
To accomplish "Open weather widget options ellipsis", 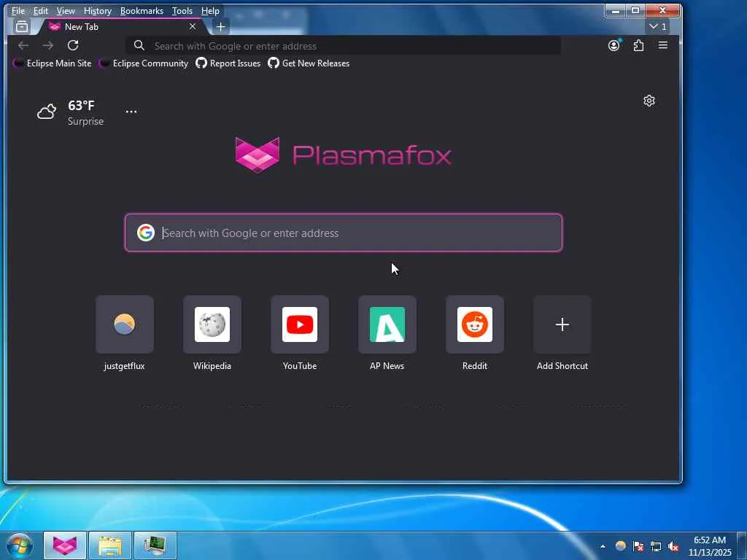I will pos(131,112).
